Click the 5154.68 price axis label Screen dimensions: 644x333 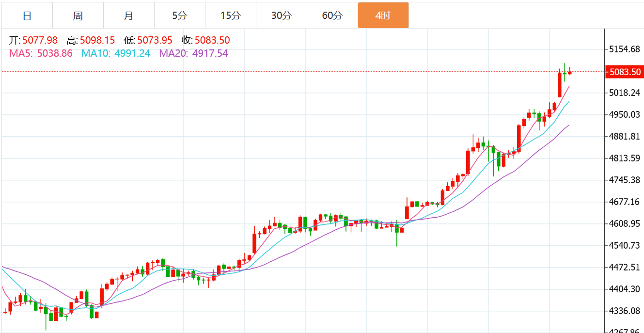625,49
